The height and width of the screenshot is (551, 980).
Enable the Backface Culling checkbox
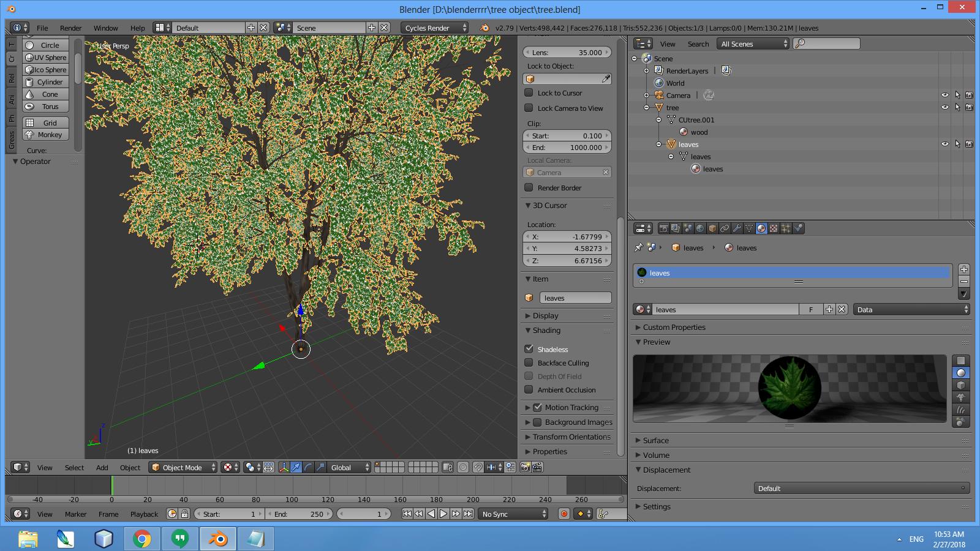pos(529,363)
